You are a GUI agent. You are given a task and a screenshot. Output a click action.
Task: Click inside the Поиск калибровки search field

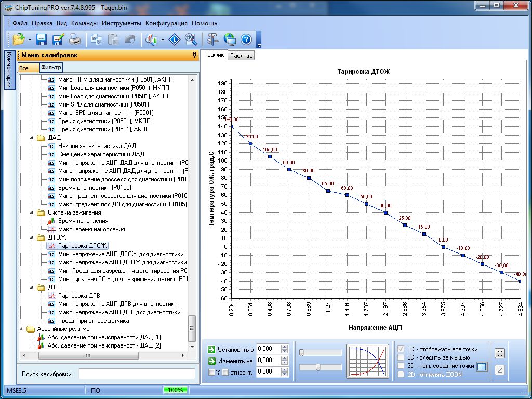tap(137, 374)
